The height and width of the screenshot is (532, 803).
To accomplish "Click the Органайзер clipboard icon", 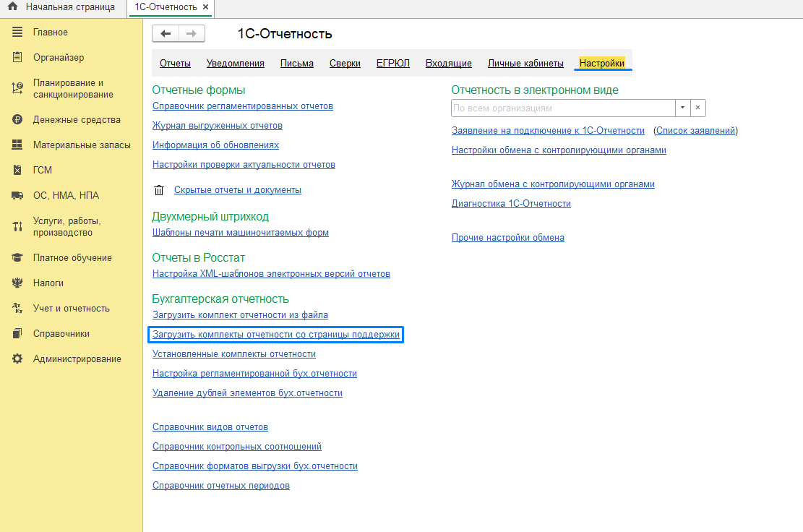I will tap(17, 57).
